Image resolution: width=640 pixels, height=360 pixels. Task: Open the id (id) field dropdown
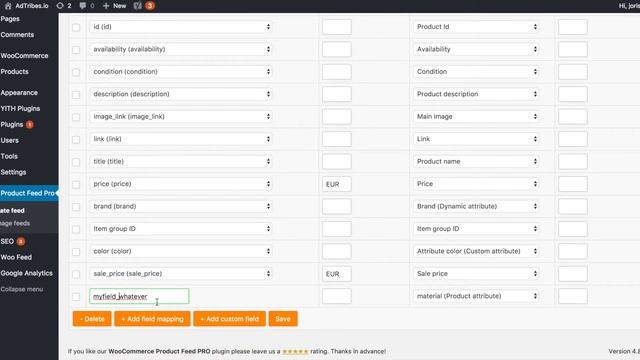(x=181, y=27)
